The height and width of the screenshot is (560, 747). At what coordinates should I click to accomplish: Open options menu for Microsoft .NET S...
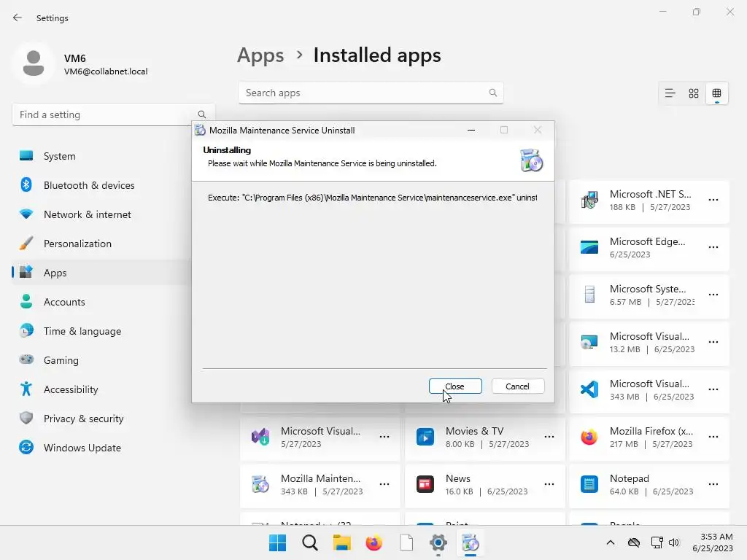tap(713, 200)
